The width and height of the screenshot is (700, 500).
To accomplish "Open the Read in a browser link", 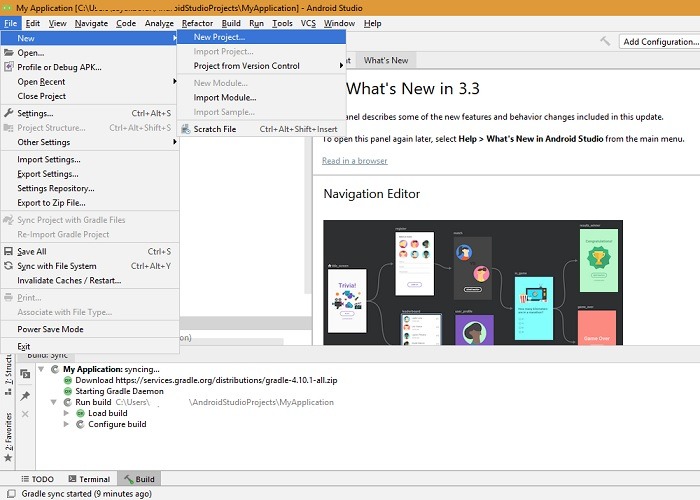I will [x=355, y=161].
